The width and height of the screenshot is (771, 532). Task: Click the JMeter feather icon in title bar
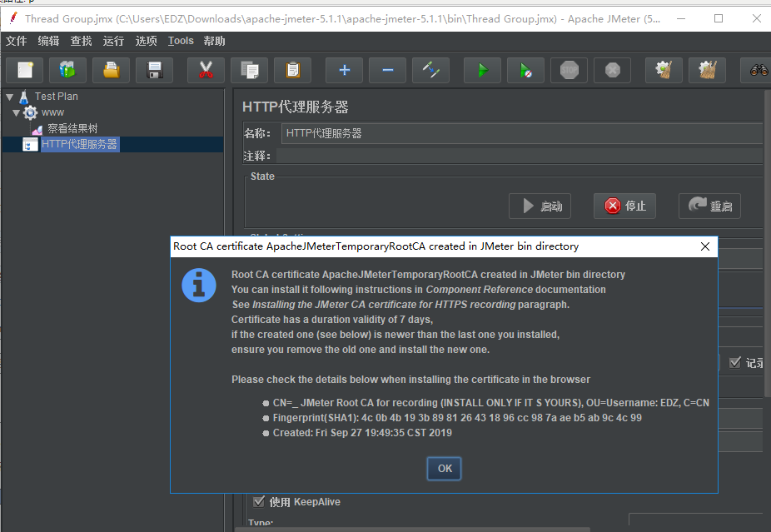click(x=13, y=18)
